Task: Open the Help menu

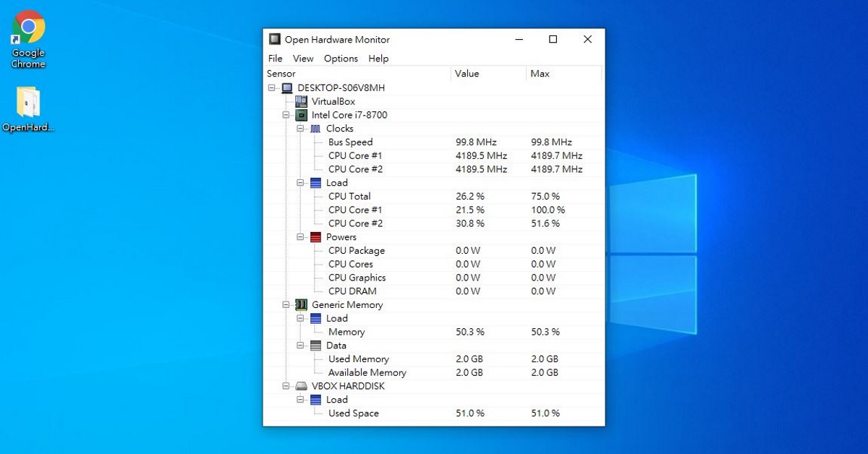Action: click(x=378, y=59)
